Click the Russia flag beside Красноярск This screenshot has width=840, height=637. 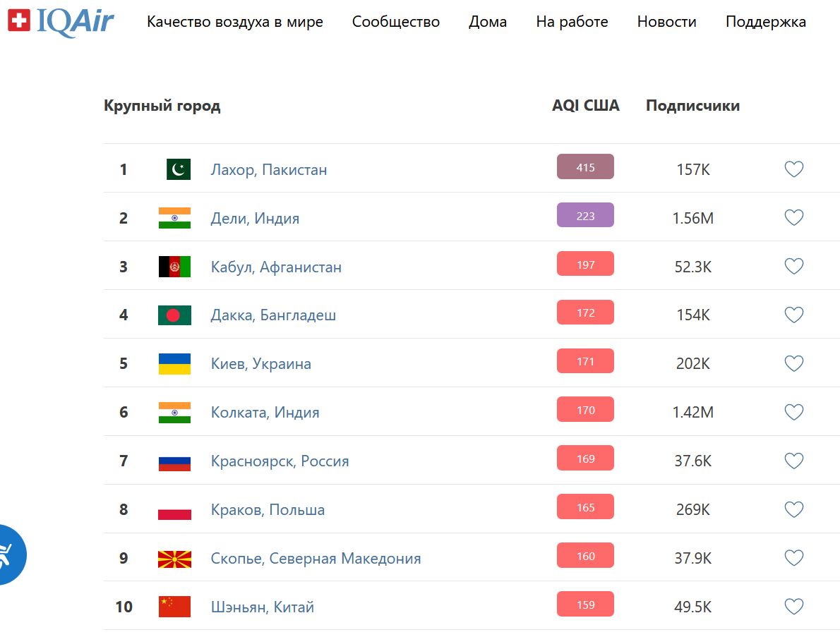point(174,460)
